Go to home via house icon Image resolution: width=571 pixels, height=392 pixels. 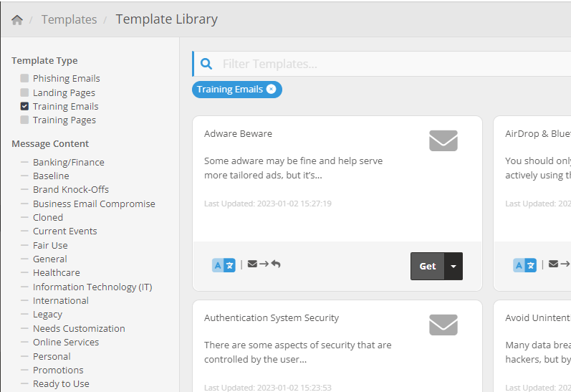click(x=17, y=19)
